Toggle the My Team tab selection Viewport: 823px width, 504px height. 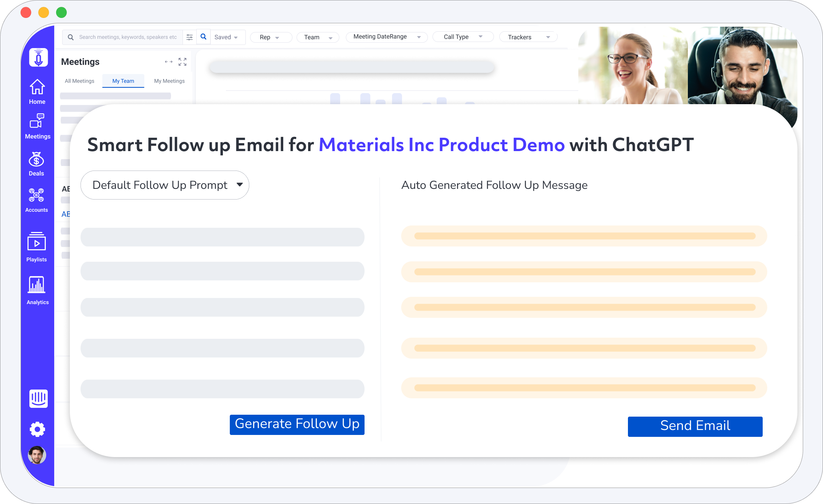pos(123,81)
